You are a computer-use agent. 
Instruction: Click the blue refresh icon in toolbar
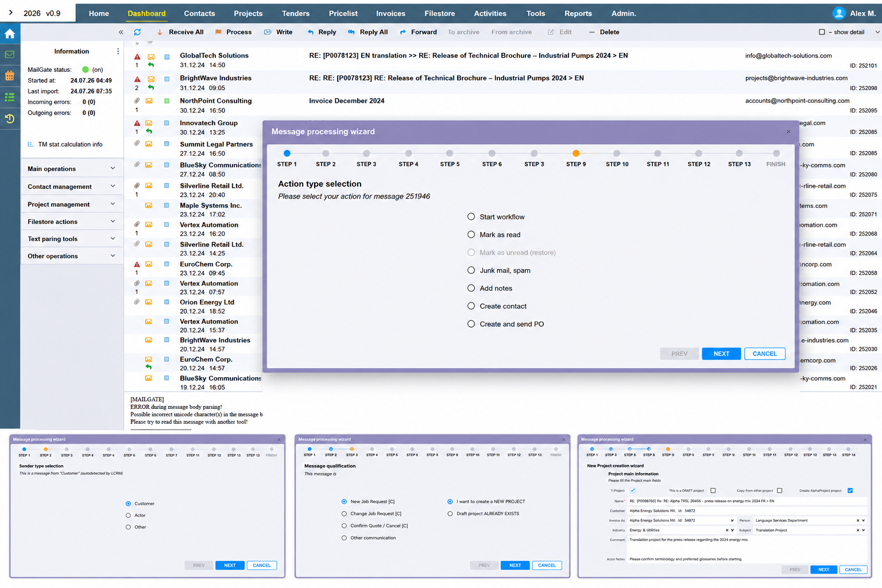(x=137, y=32)
